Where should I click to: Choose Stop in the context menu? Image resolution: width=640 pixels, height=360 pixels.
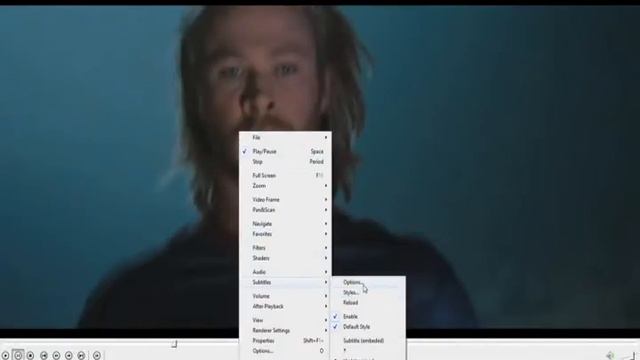click(x=285, y=162)
